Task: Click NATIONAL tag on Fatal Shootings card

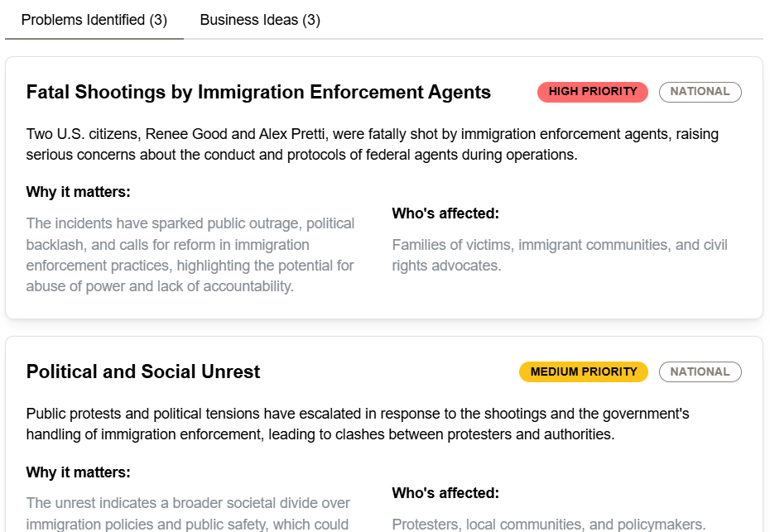Action: click(x=700, y=92)
